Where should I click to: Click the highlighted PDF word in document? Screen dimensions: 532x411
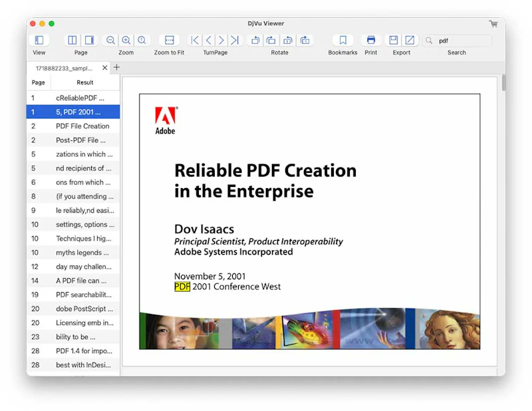pos(182,287)
